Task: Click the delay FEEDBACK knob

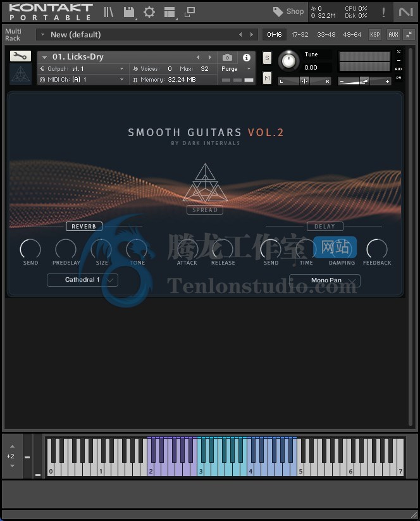Action: [377, 249]
